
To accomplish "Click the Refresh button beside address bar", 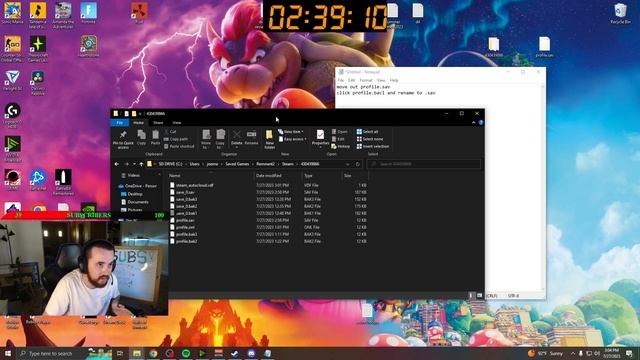I will (358, 164).
